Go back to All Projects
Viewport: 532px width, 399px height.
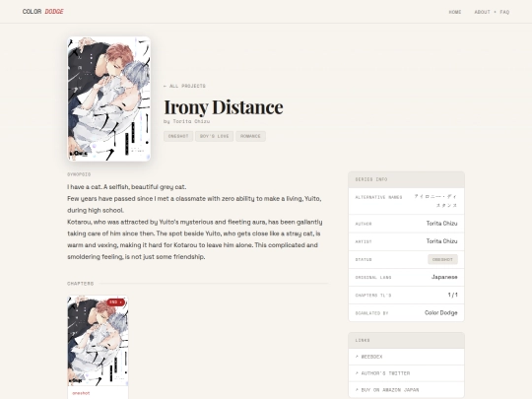pos(184,86)
